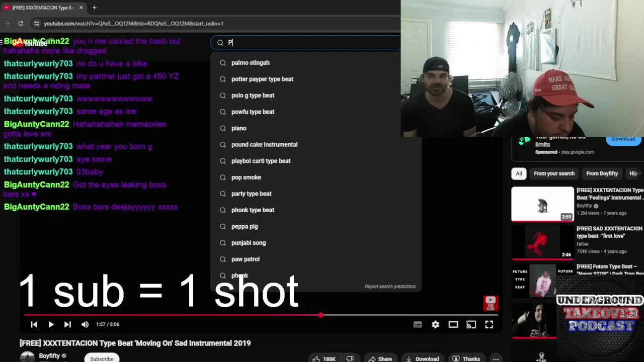Choose paw patrol suggestion
Screen dimensions: 644x362
pyautogui.click(x=246, y=259)
